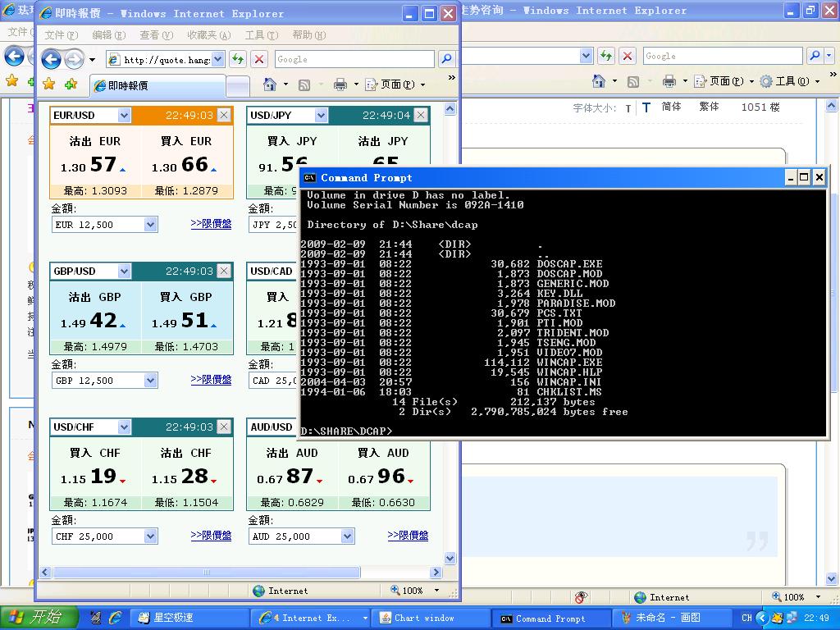Close the EUR/USD quote panel
Image resolution: width=840 pixels, height=630 pixels.
[x=223, y=116]
